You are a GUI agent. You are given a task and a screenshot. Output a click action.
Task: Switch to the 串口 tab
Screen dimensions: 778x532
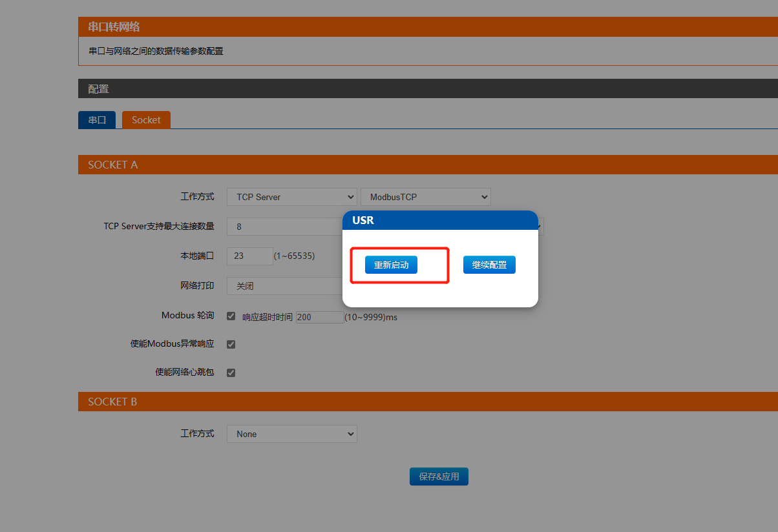click(97, 120)
